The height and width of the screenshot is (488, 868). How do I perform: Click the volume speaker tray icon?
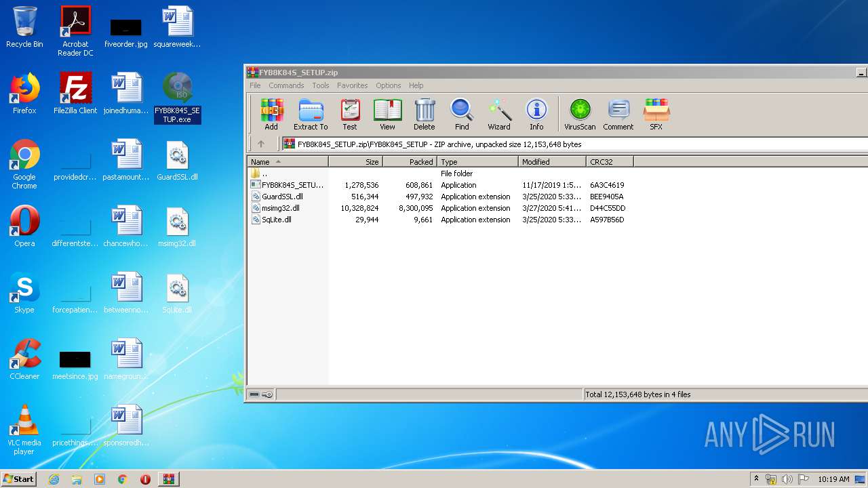click(787, 479)
